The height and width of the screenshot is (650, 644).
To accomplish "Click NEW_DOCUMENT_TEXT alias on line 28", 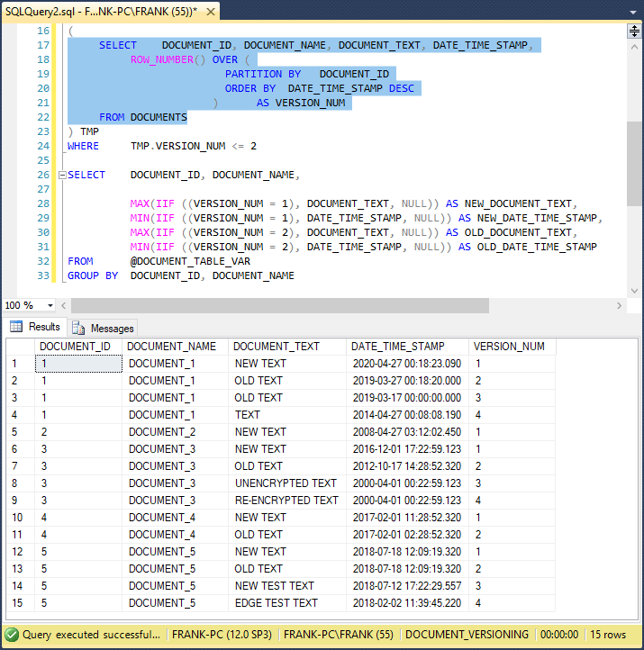I will 518,204.
